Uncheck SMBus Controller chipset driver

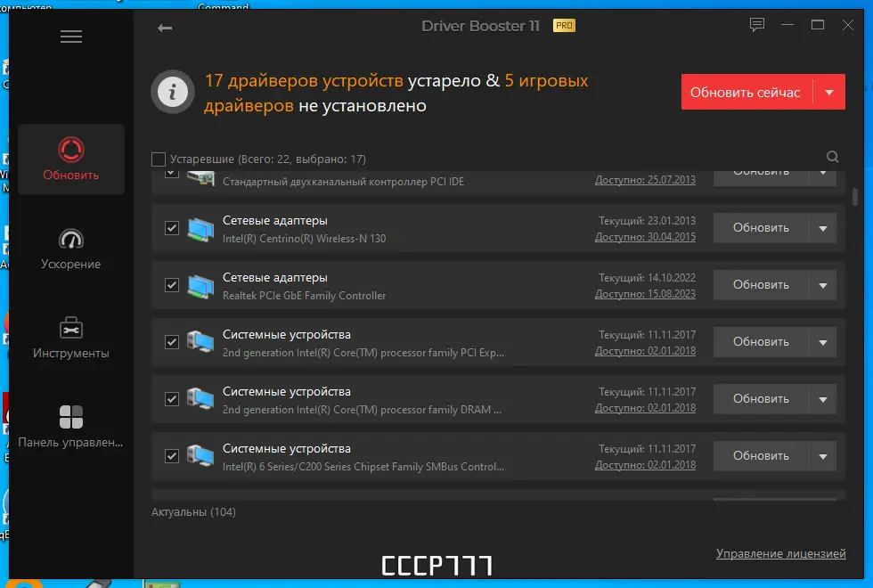(x=172, y=456)
